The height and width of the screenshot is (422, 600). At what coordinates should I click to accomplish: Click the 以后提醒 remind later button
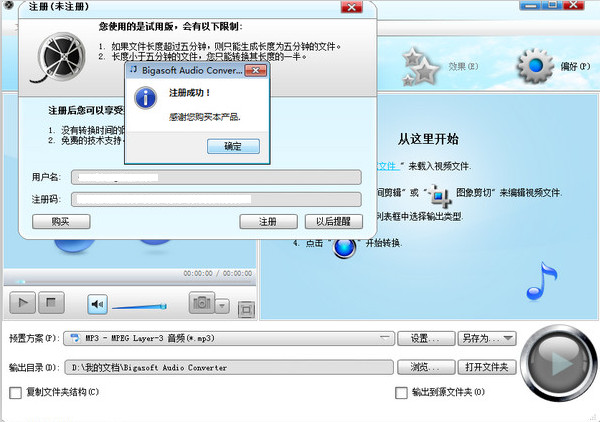(x=334, y=221)
